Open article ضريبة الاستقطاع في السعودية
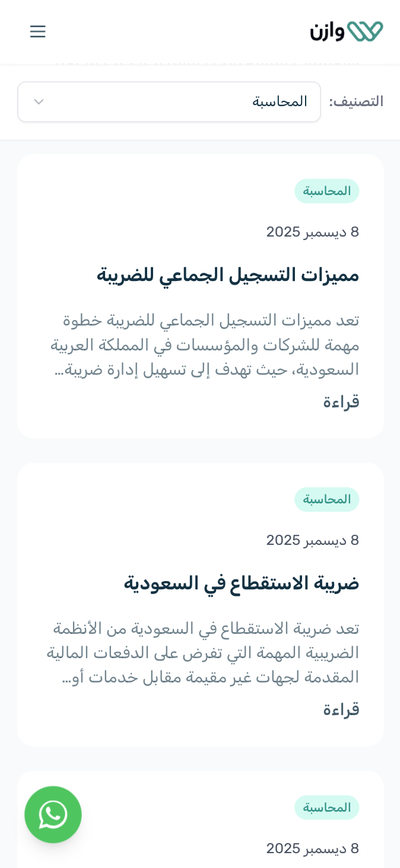Image resolution: width=400 pixels, height=868 pixels. click(x=242, y=583)
